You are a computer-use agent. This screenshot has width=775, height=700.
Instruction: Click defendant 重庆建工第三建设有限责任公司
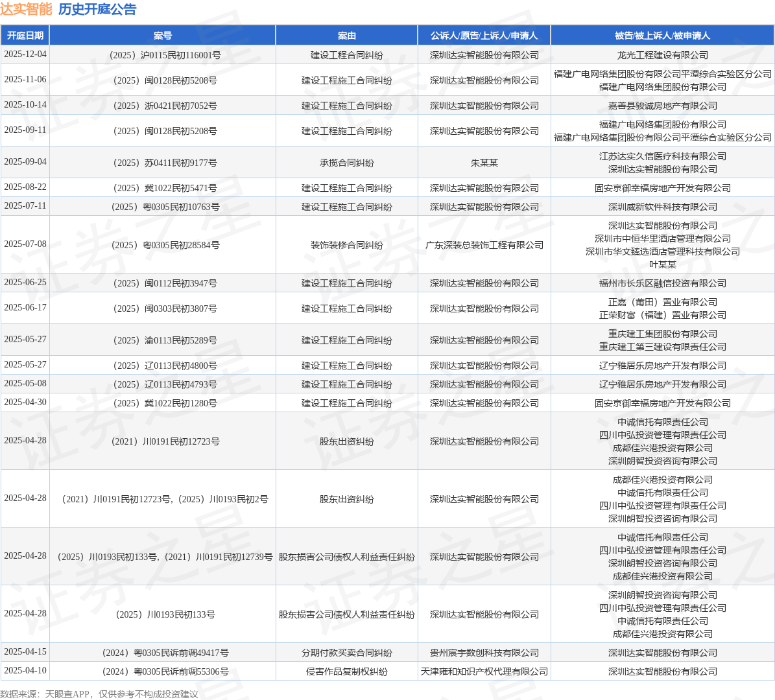[662, 347]
